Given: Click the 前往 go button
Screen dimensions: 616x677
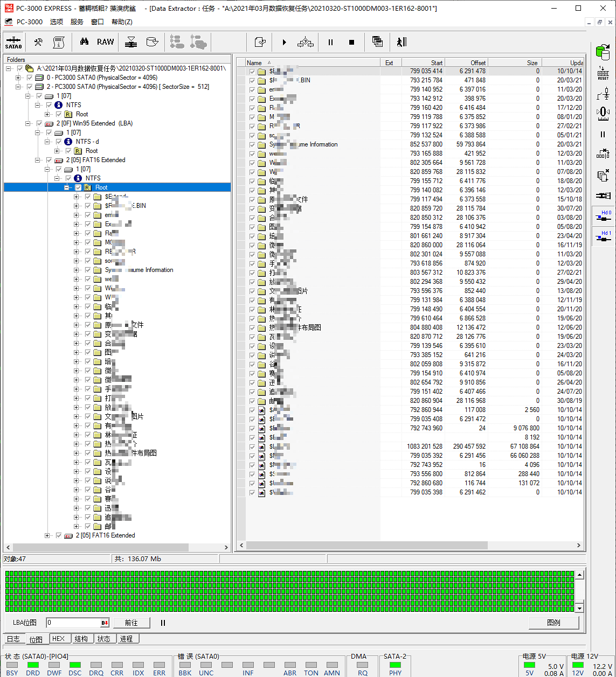Looking at the screenshot, I should pos(131,623).
